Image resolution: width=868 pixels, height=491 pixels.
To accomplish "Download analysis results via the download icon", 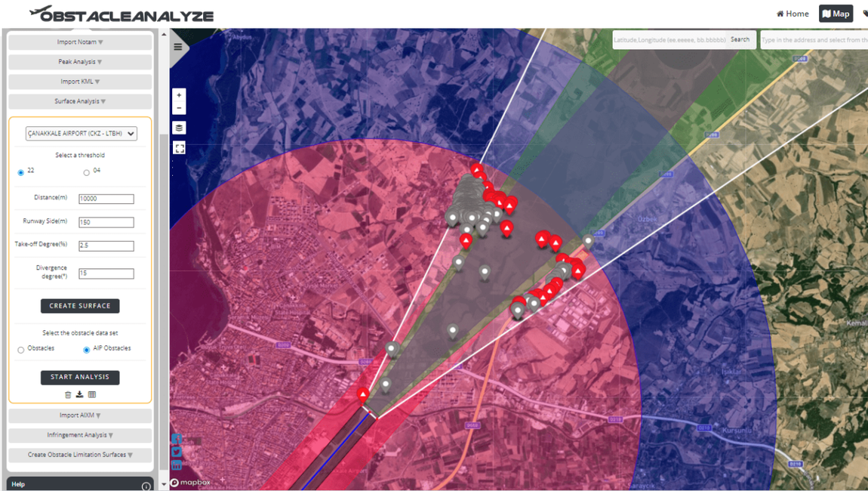I will click(x=80, y=394).
